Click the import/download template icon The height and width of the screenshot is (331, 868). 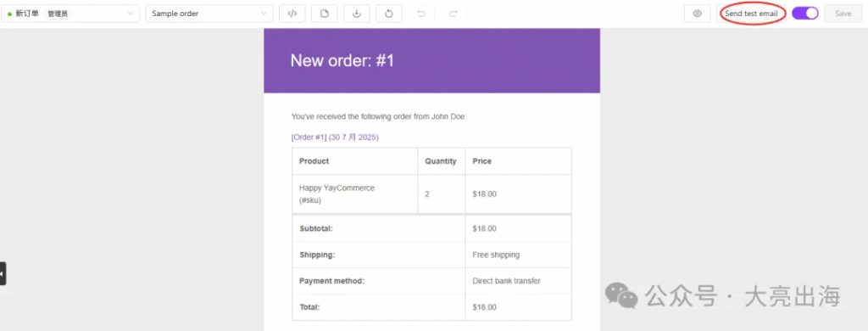[357, 14]
